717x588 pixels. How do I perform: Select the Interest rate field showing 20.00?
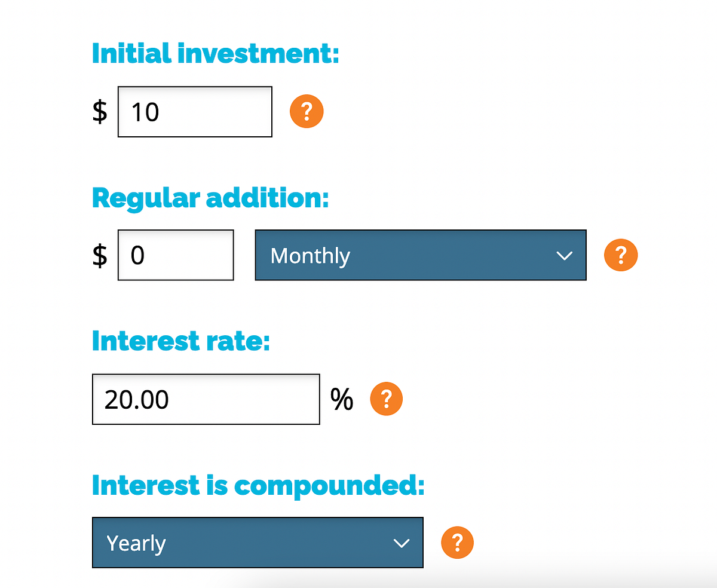tap(206, 399)
